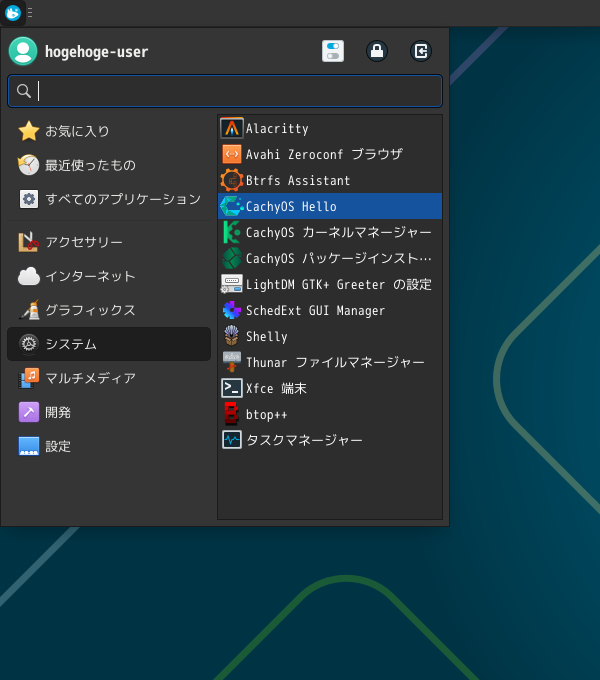The width and height of the screenshot is (600, 680).
Task: Open the 開発 development category
Action: click(x=109, y=412)
